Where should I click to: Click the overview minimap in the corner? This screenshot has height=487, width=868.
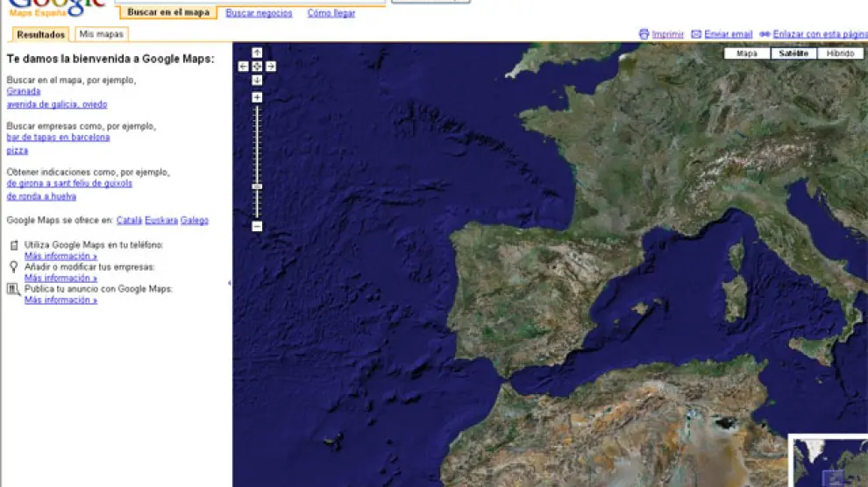coord(829,461)
